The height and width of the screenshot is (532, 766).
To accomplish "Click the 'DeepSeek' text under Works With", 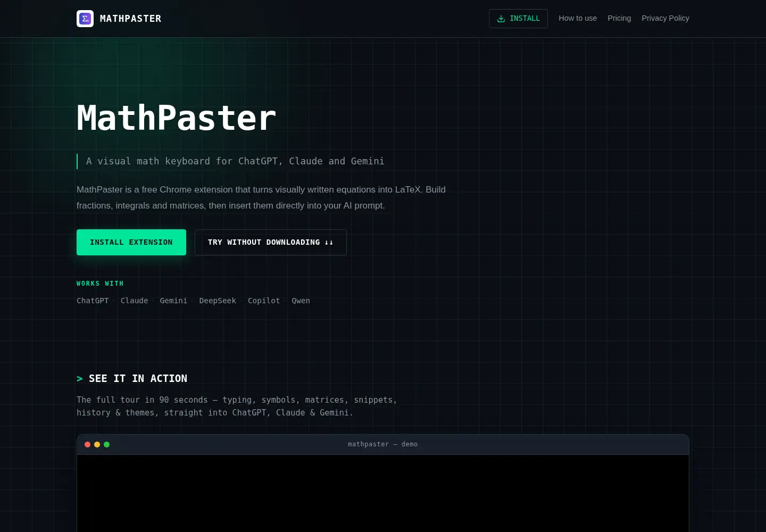I will click(218, 301).
